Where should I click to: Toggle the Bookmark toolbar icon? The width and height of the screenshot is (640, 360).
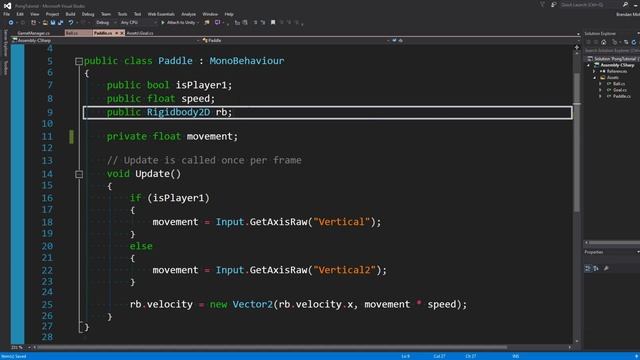(x=273, y=22)
